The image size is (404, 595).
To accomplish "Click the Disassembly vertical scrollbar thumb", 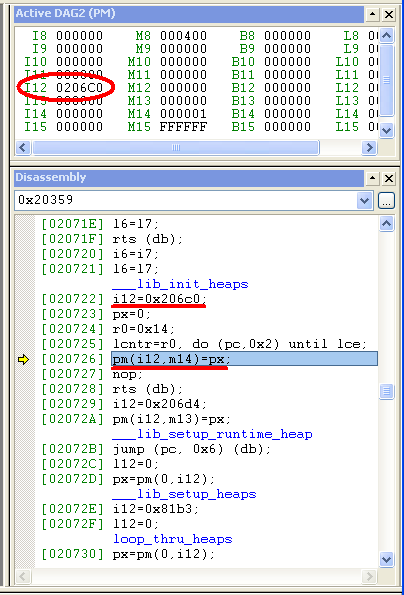I will click(x=387, y=391).
